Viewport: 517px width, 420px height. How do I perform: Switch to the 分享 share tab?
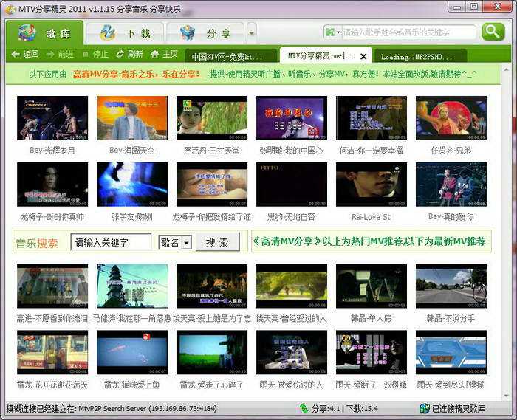coord(205,33)
